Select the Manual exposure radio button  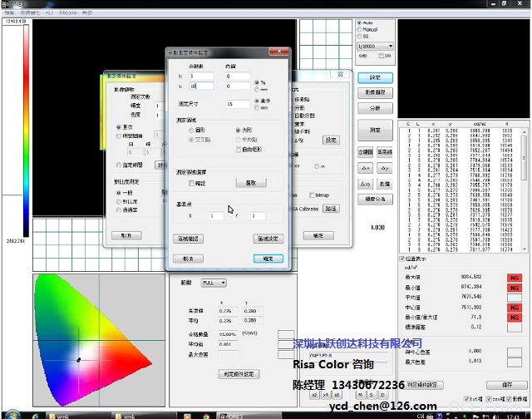pos(359,30)
